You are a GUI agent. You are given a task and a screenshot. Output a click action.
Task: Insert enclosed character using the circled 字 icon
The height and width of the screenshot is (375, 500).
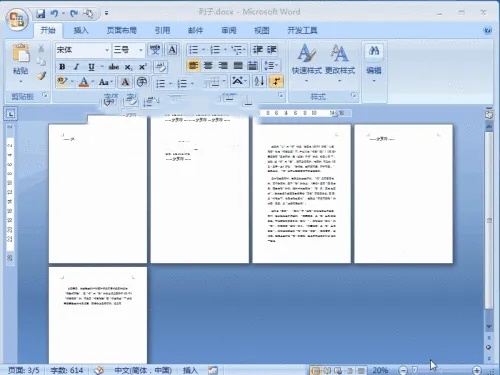click(x=142, y=82)
